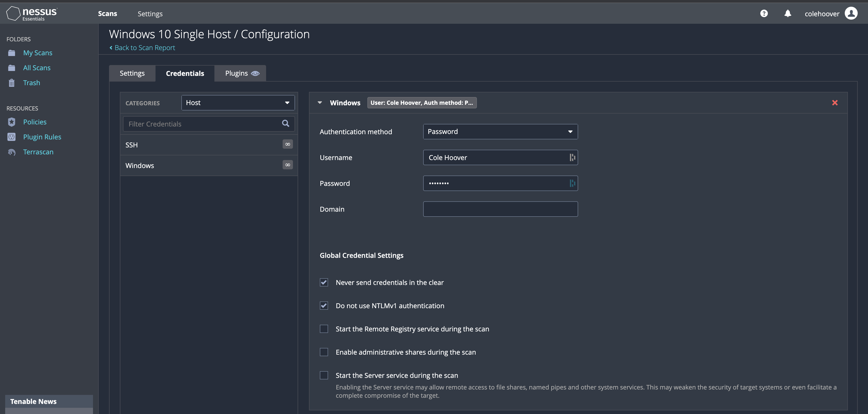This screenshot has height=414, width=868.
Task: Select Windows credential type in list
Action: (x=209, y=165)
